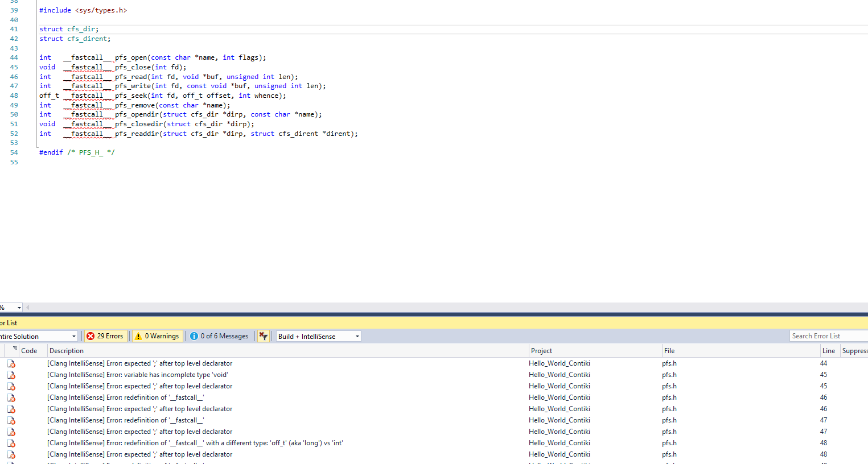
Task: Click 'struct cfs_dirent;' declaration line
Action: point(75,39)
